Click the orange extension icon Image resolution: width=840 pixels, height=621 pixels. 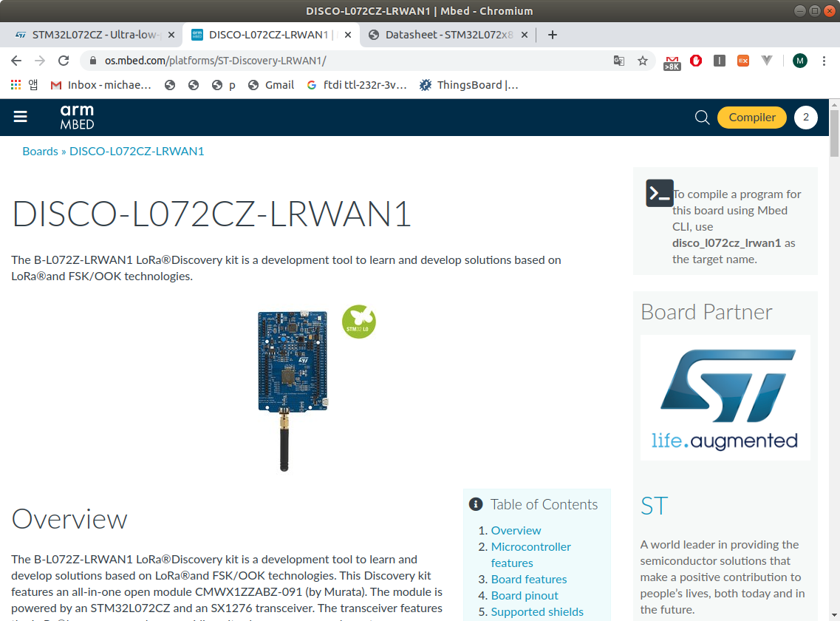(743, 61)
